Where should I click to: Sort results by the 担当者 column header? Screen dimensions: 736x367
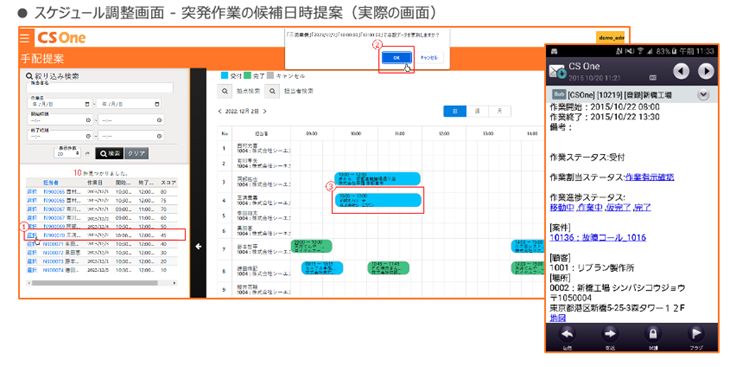[x=51, y=183]
